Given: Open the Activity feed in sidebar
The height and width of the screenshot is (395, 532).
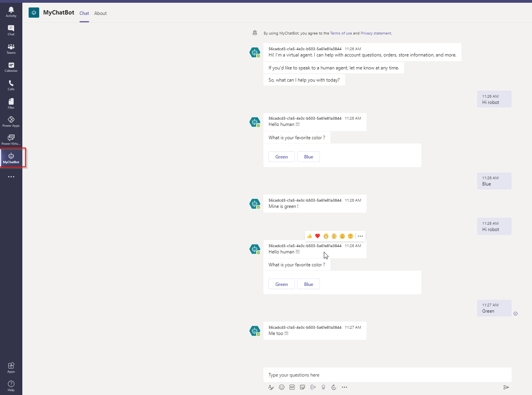Looking at the screenshot, I should [11, 12].
